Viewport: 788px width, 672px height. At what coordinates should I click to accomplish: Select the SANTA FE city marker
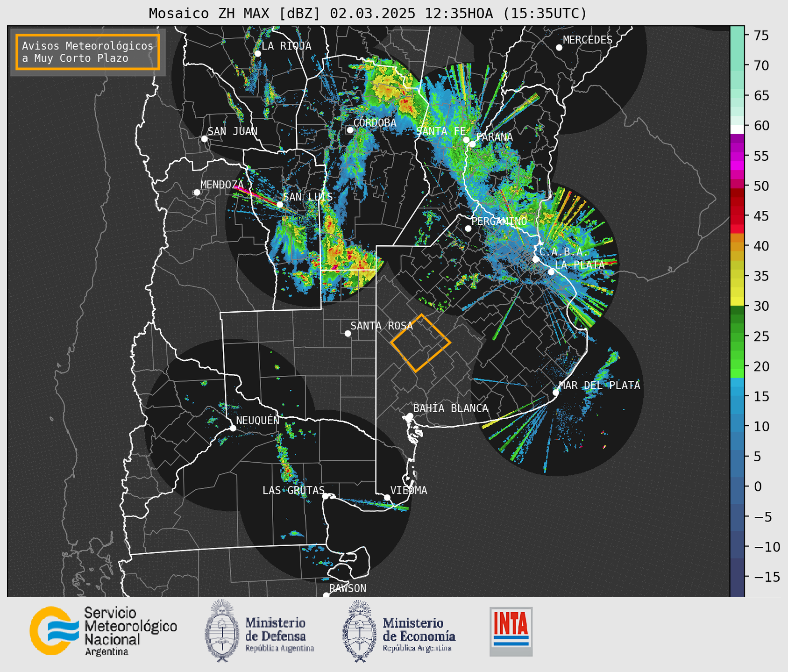[466, 140]
